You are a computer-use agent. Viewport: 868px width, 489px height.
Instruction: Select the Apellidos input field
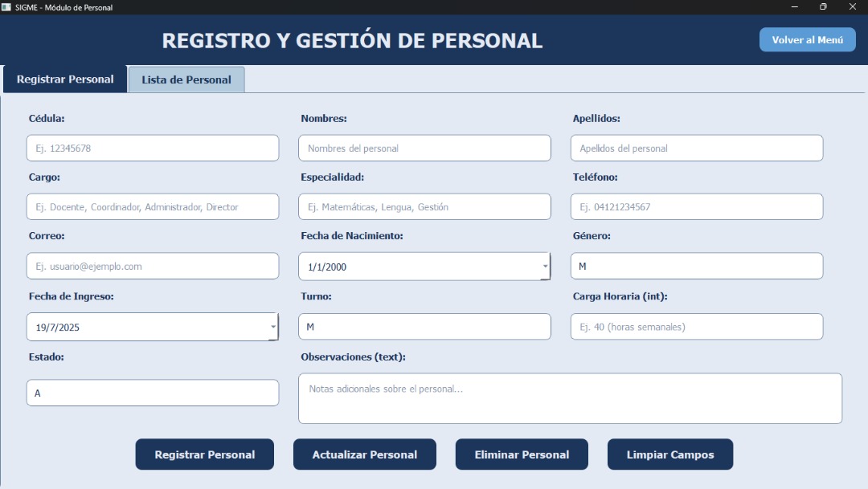click(x=696, y=149)
